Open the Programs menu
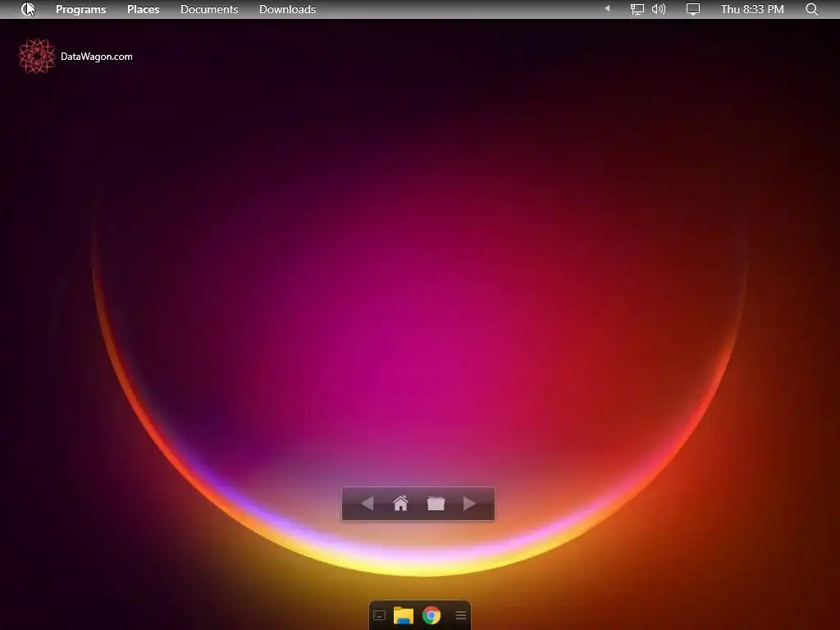Viewport: 840px width, 630px height. pyautogui.click(x=81, y=9)
